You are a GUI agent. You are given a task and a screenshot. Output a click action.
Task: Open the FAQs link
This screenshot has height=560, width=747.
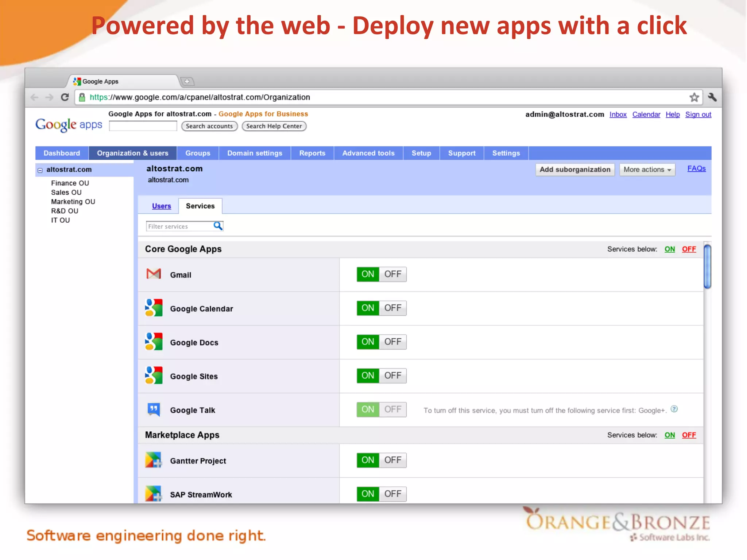[696, 168]
